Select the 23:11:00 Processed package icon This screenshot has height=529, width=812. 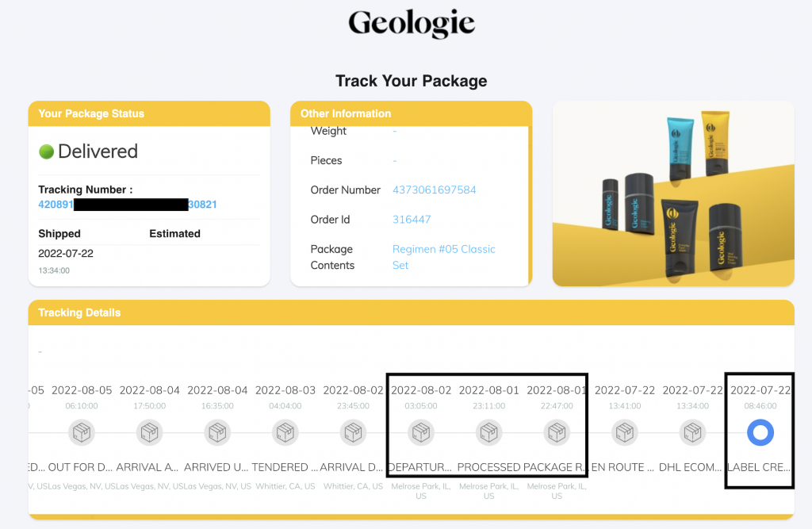click(x=488, y=432)
